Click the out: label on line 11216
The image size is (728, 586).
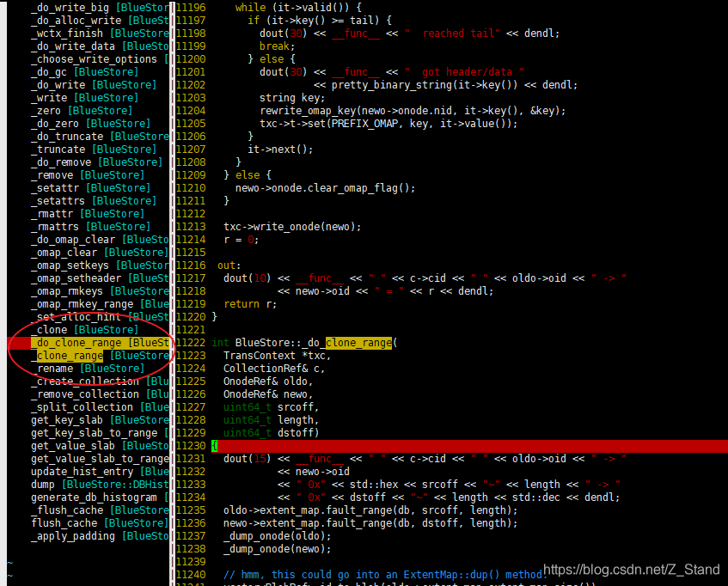click(x=229, y=266)
